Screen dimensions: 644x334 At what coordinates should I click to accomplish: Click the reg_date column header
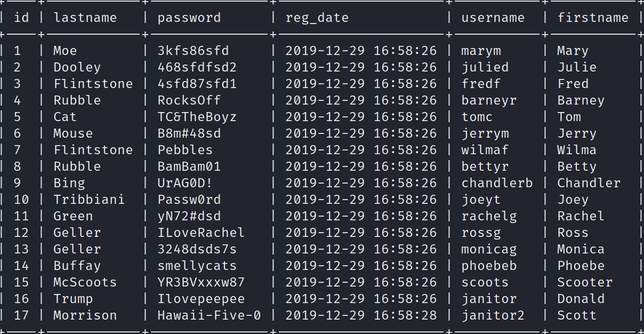pyautogui.click(x=317, y=18)
